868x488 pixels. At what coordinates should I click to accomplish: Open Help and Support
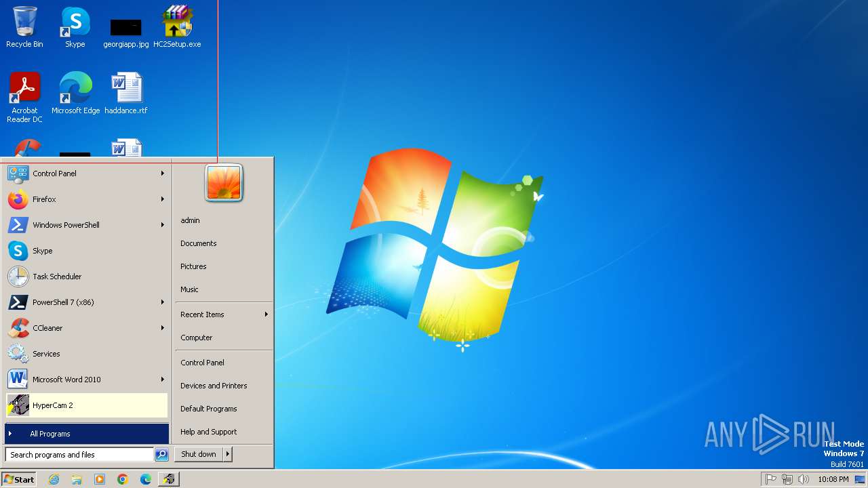(x=224, y=432)
